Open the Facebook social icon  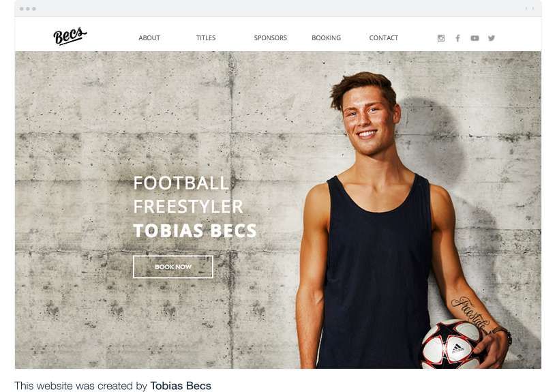coord(458,38)
